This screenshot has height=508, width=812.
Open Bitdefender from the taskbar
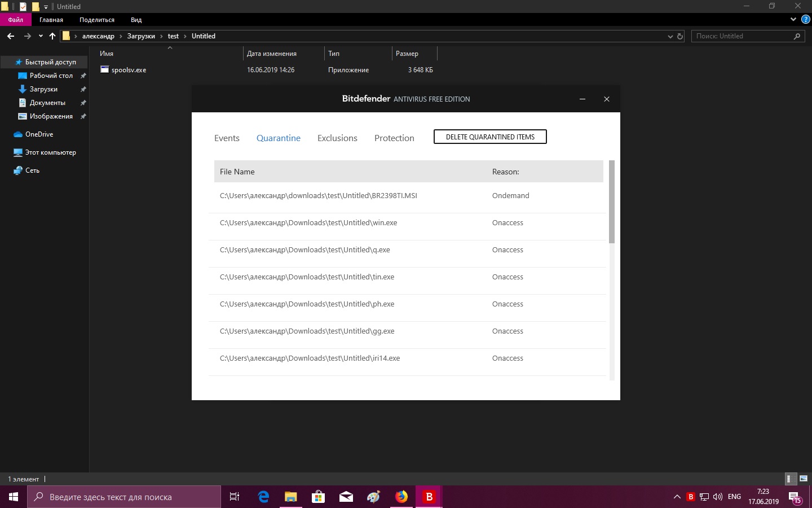(429, 497)
